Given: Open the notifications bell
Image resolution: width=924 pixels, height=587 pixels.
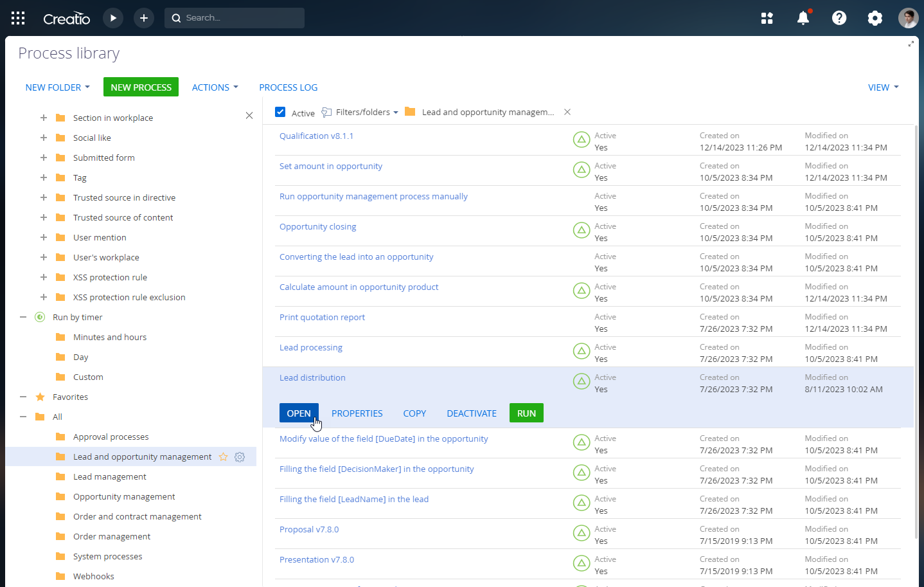Looking at the screenshot, I should [x=803, y=18].
